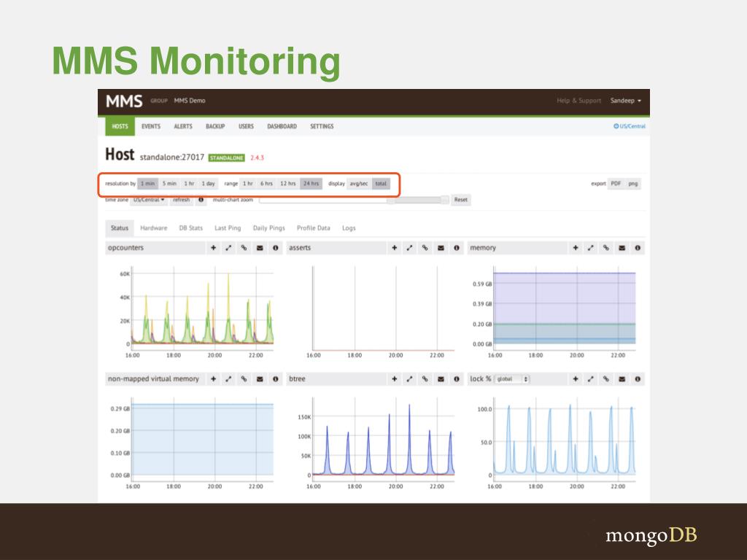The width and height of the screenshot is (747, 560).
Task: Export charts as PDF
Action: (616, 184)
